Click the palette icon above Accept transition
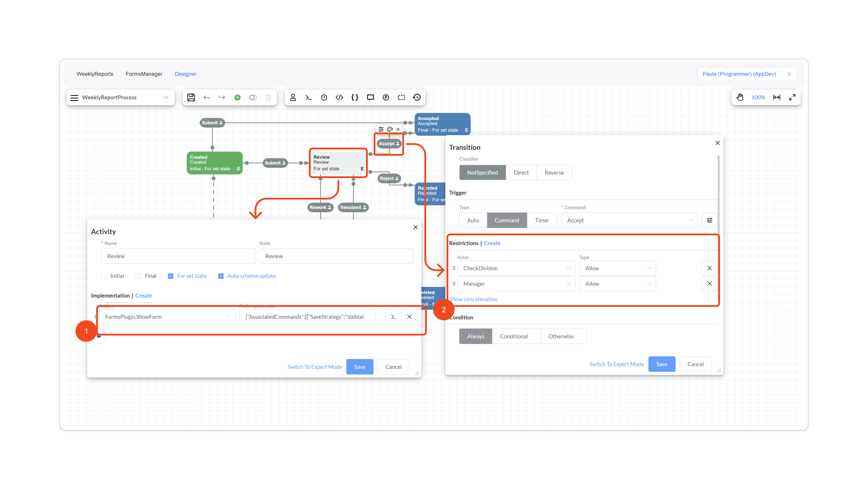 click(x=390, y=129)
